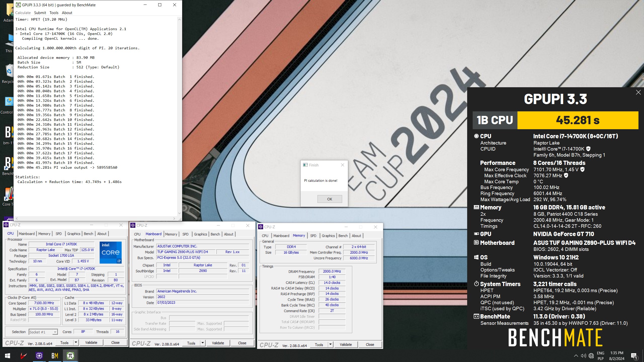The width and height of the screenshot is (644, 362).
Task: Expand Tools dropdown arrow in Memory CPU-Z window
Action: point(331,344)
